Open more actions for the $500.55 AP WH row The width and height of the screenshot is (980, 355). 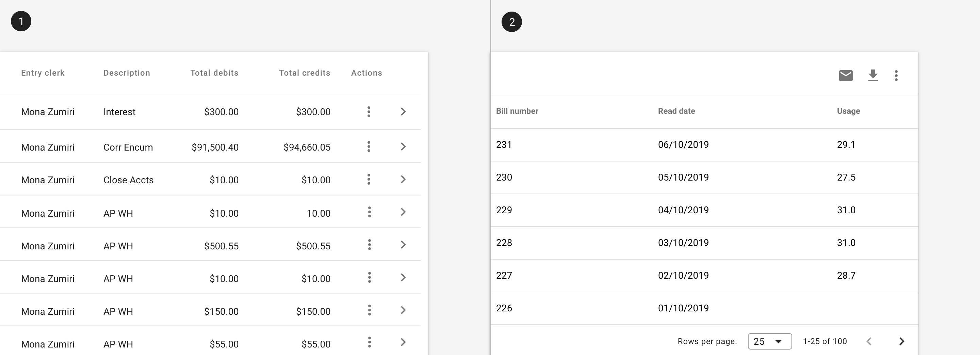pyautogui.click(x=369, y=245)
